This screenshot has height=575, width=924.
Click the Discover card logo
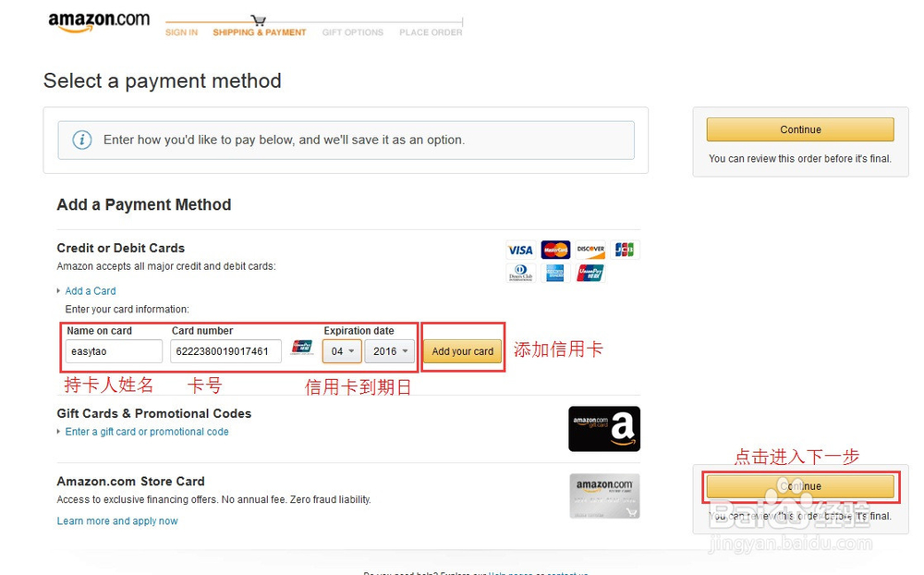590,250
